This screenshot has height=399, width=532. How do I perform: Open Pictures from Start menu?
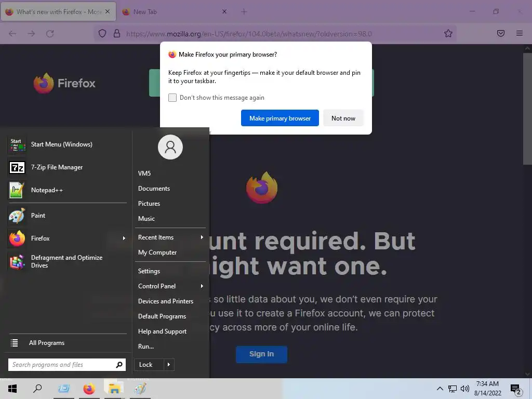(149, 204)
